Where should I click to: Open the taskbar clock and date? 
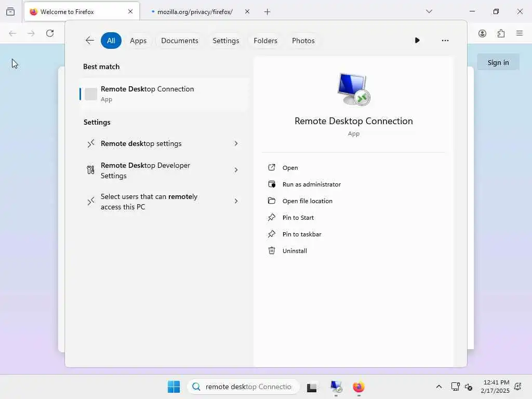(495, 387)
